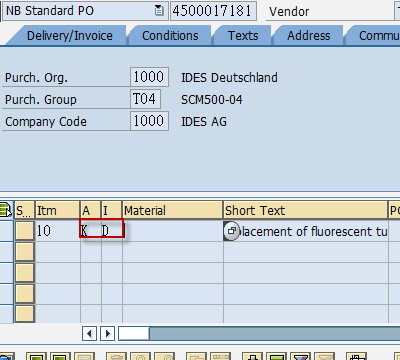The image size is (400, 360).
Task: Click the horizontal scrollbar thumb
Action: tap(134, 333)
